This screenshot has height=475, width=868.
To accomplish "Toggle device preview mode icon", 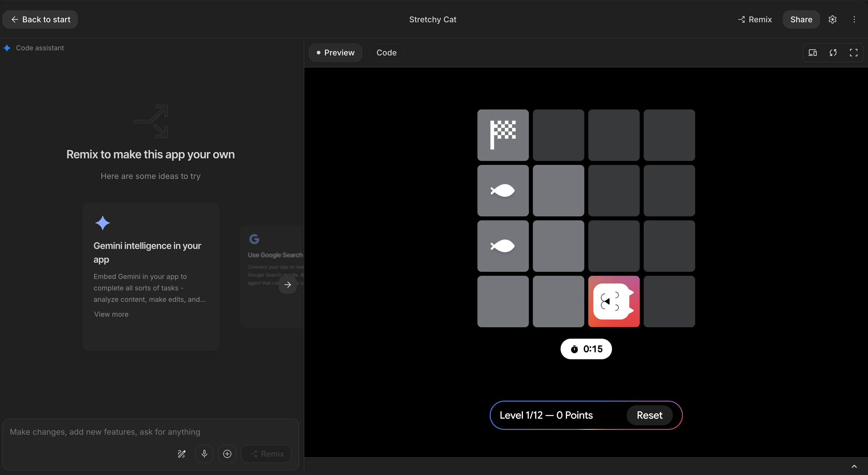I will tap(812, 53).
